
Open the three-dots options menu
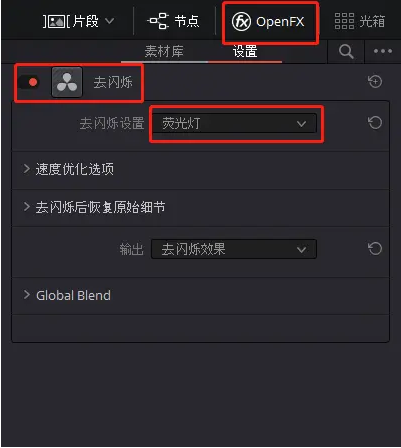pyautogui.click(x=383, y=51)
